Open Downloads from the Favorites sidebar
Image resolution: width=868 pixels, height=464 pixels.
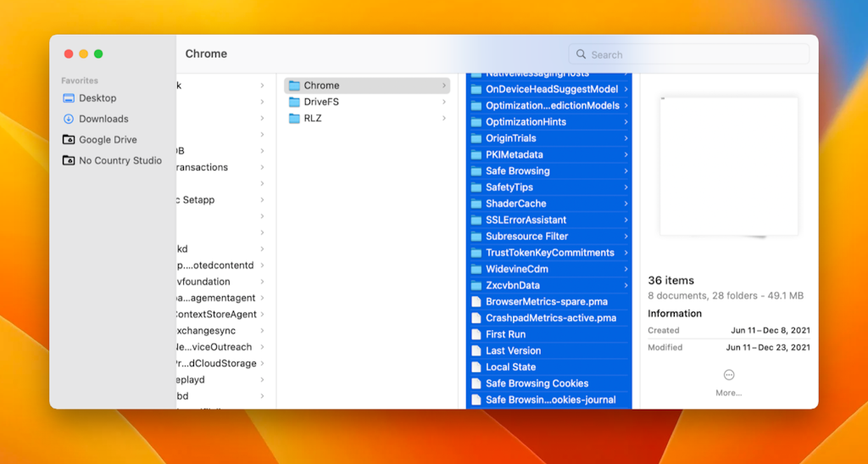103,119
